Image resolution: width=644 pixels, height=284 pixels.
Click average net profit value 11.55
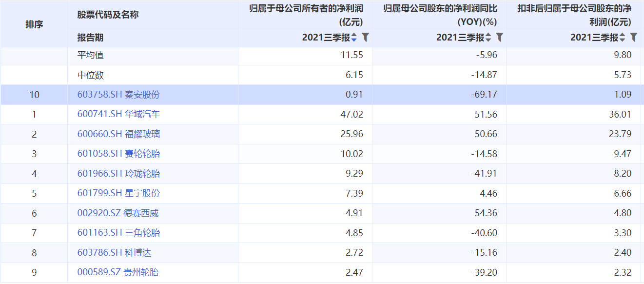(x=352, y=55)
